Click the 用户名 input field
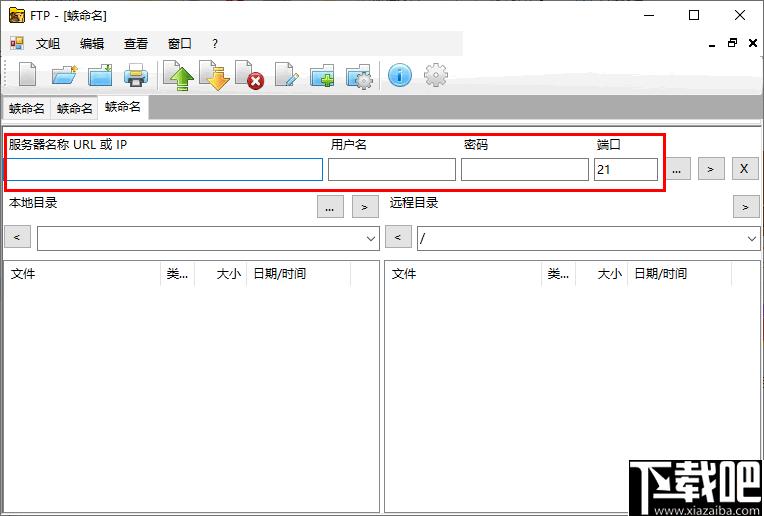The height and width of the screenshot is (516, 764). [x=392, y=170]
